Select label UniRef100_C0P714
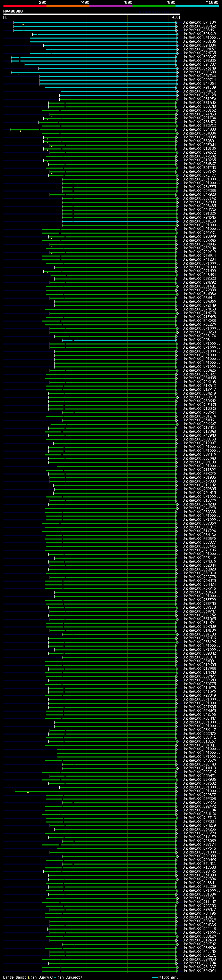Viewport: 222px width, 980px height. point(199,80)
